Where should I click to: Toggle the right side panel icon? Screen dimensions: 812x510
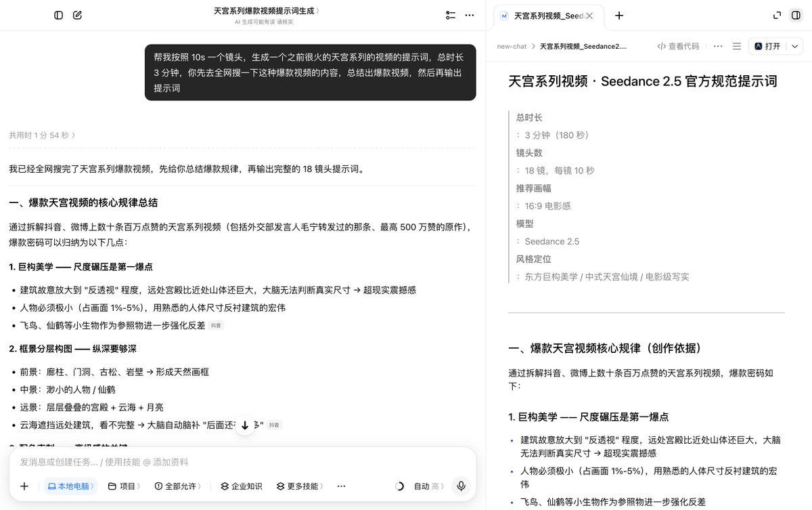(x=796, y=16)
